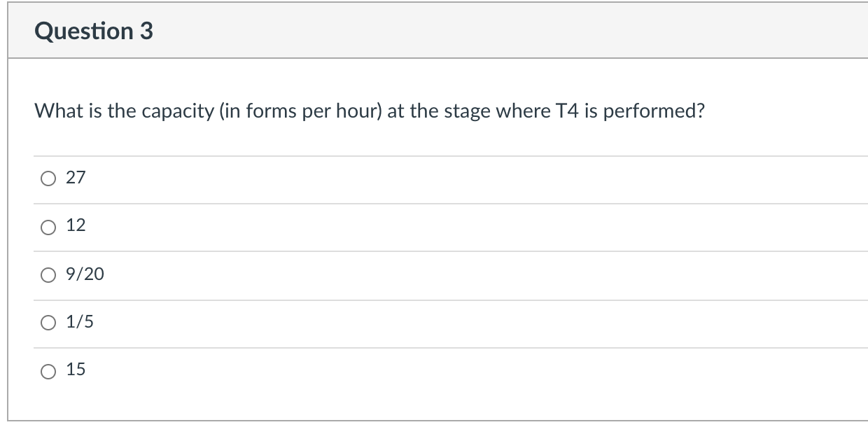Click the answer option labeled 1/5

83,322
